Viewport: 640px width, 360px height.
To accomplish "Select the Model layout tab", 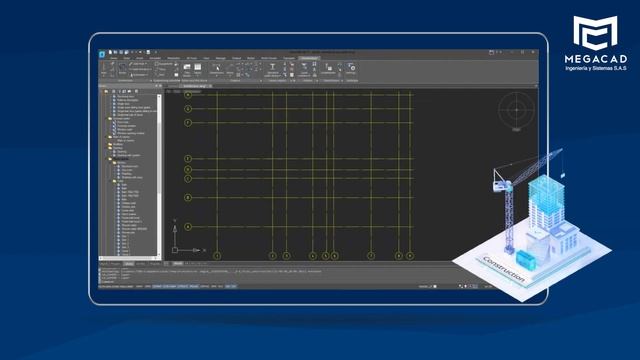I will click(178, 264).
